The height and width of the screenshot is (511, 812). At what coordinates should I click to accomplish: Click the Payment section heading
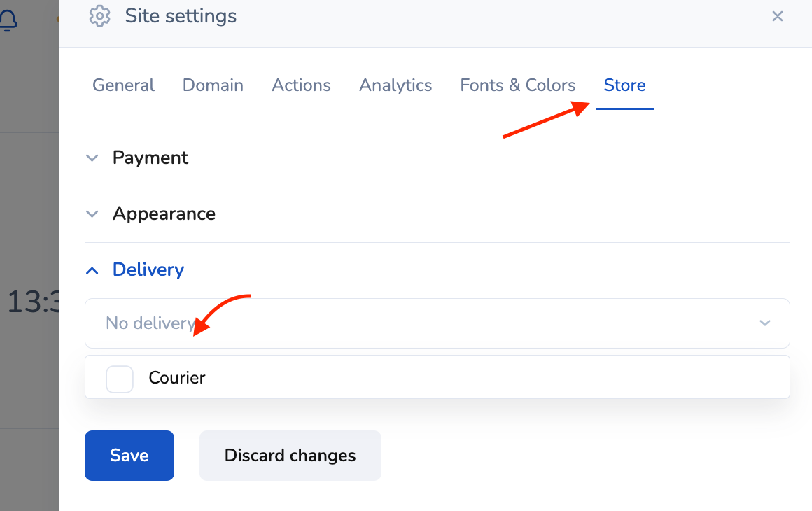click(150, 157)
